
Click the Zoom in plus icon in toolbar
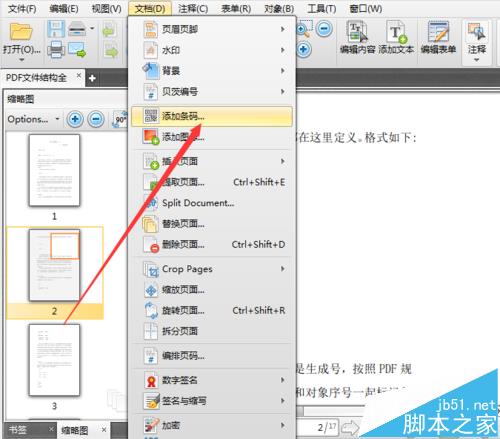click(x=303, y=49)
